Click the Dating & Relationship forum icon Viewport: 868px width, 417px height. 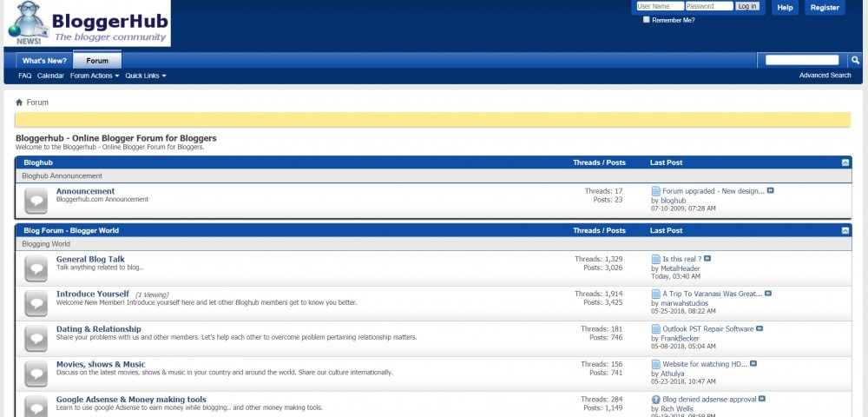pyautogui.click(x=36, y=338)
